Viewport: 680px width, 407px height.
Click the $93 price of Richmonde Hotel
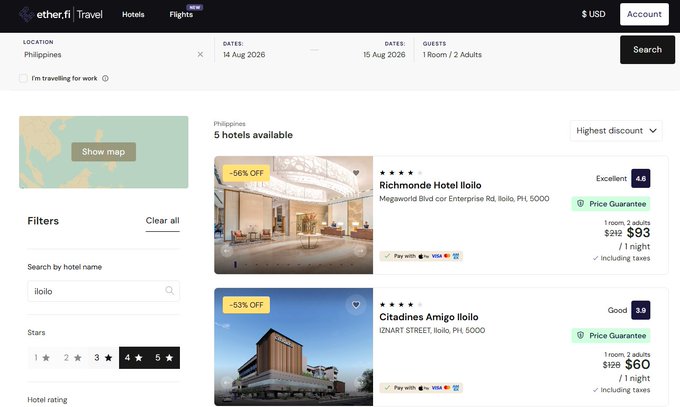coord(638,233)
